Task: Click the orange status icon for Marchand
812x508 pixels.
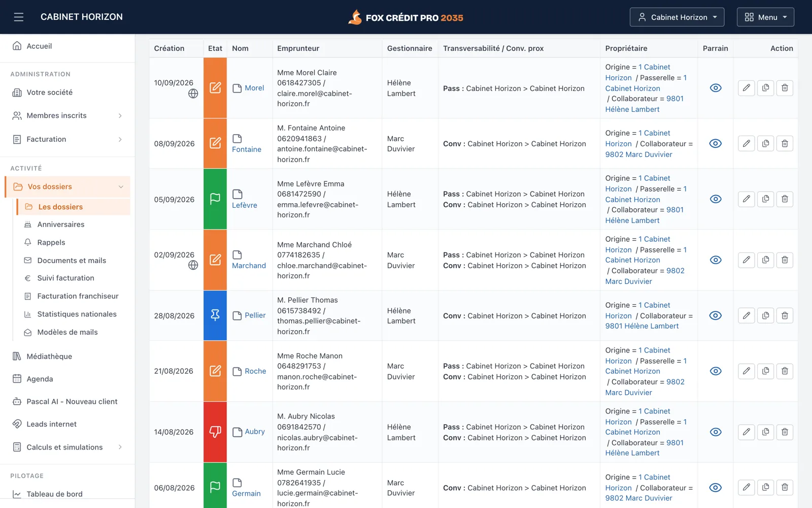Action: (215, 260)
